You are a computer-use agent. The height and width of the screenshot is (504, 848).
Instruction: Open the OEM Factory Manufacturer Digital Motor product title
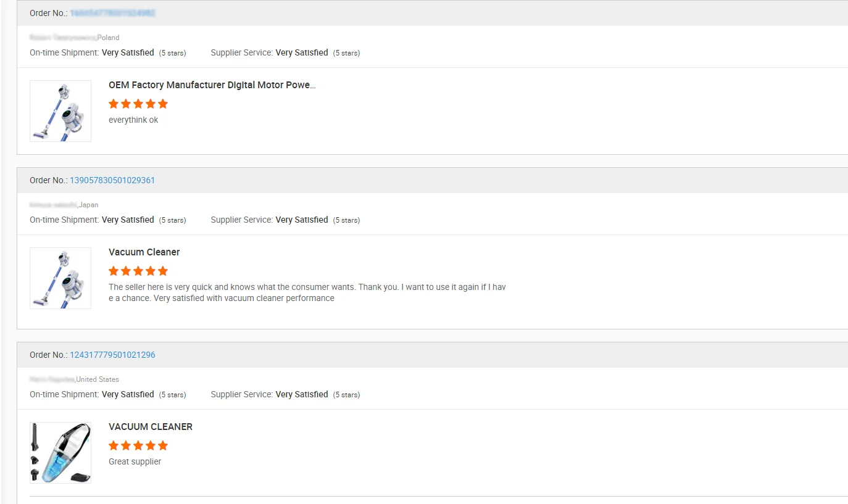click(212, 85)
